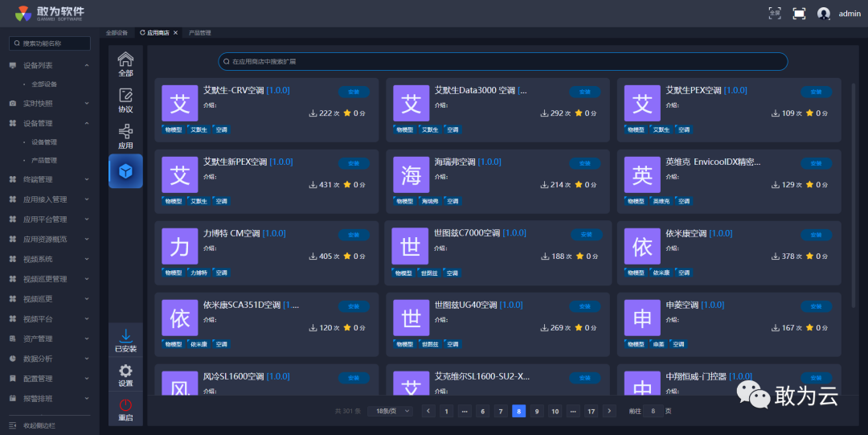The width and height of the screenshot is (868, 435).
Task: Click the magnifier in store search bar
Action: [227, 61]
